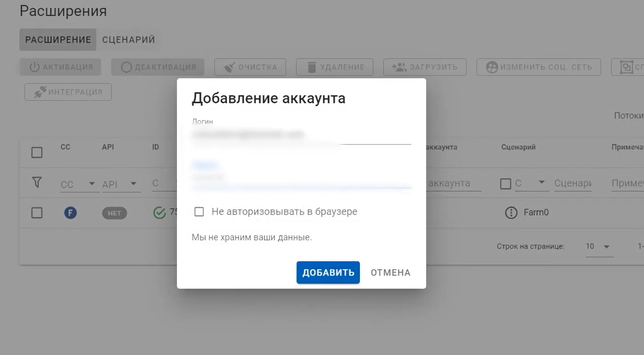The image size is (644, 355).
Task: Check the Farm0 row checkbox
Action: tap(37, 213)
